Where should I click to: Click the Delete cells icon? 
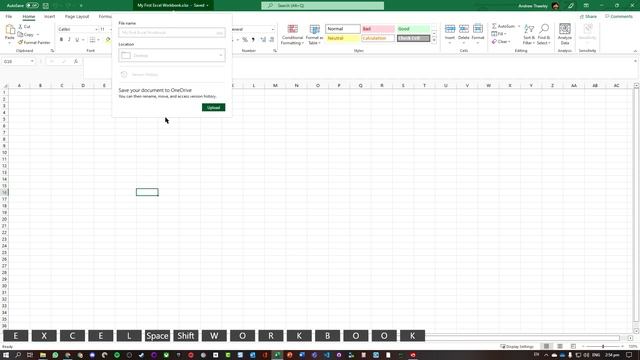464,29
